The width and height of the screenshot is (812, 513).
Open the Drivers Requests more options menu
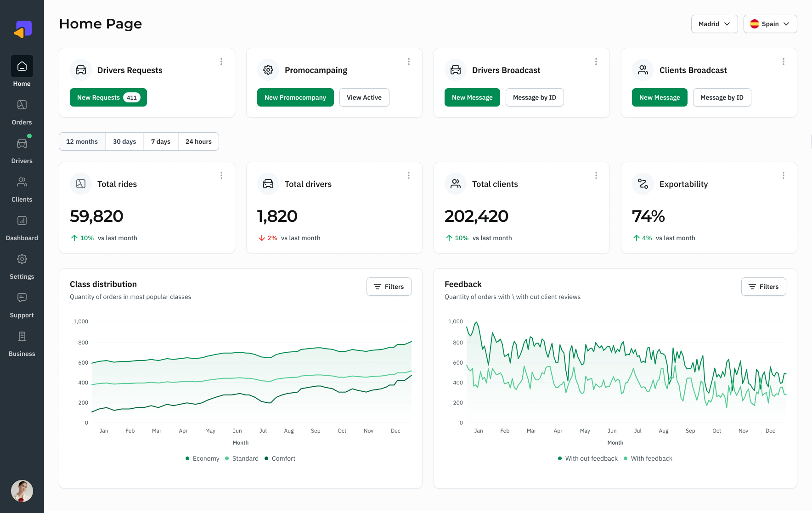click(x=221, y=62)
